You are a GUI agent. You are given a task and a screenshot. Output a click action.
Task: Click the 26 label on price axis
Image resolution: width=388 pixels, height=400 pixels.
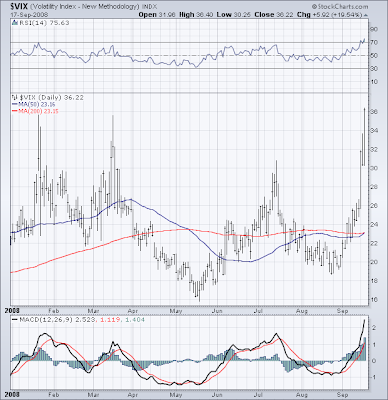[x=374, y=206]
